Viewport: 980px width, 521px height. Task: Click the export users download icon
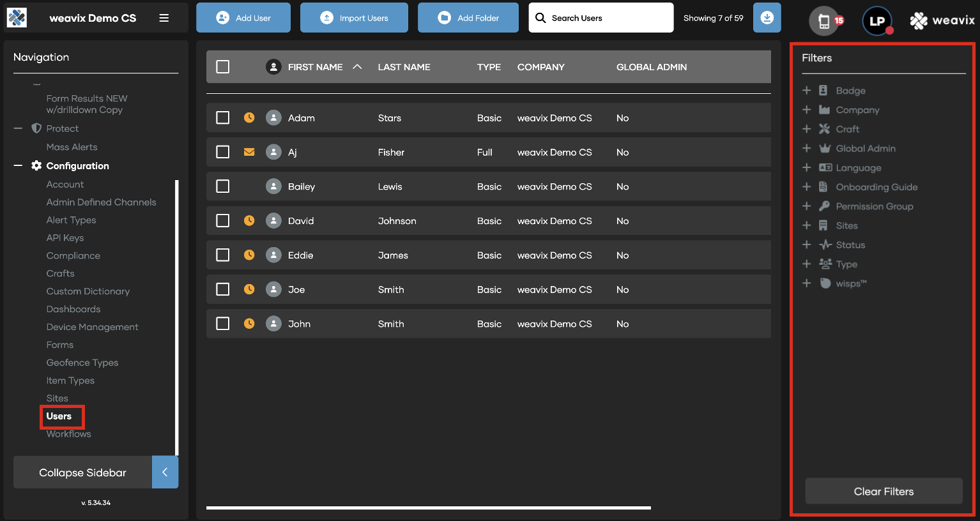point(767,18)
